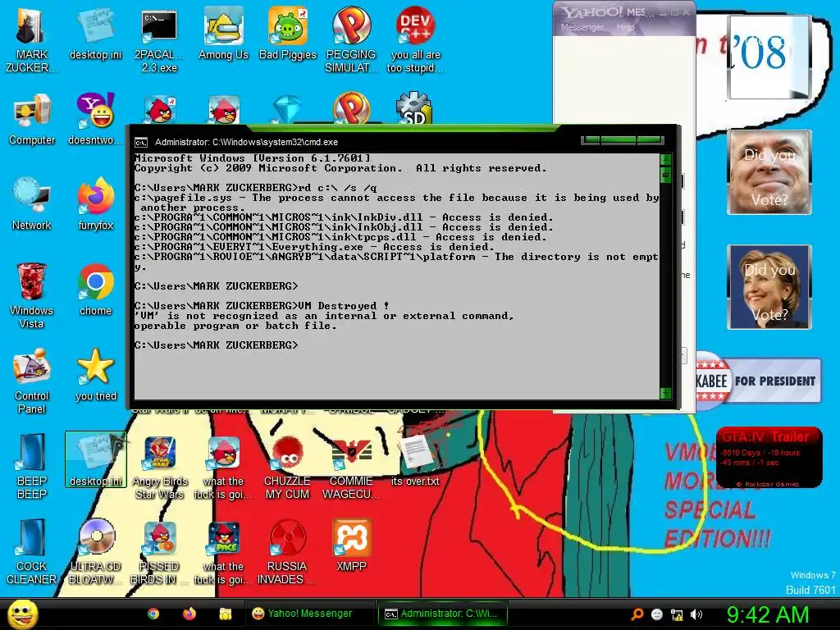Launch pinned Firefox from the taskbar
The width and height of the screenshot is (840, 630).
point(189,614)
